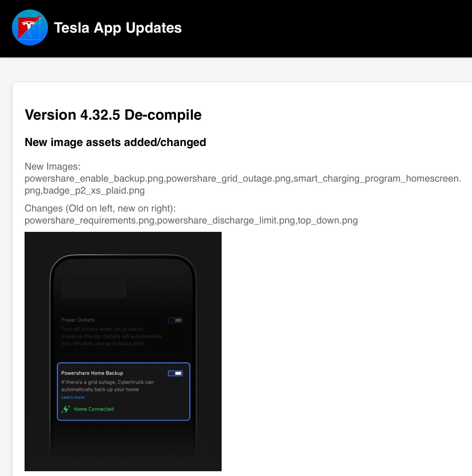
Task: Click the Changes (Old on left, new on right) label
Action: tap(100, 208)
